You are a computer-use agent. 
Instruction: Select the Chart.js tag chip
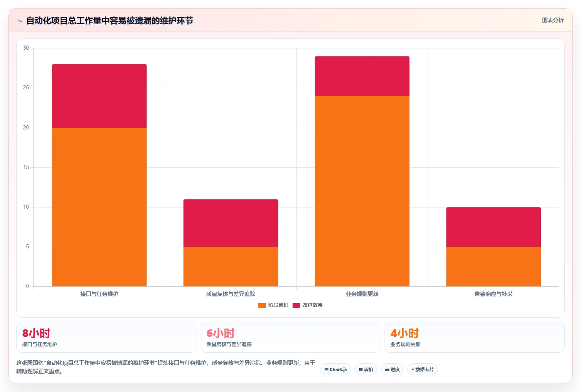coord(336,369)
